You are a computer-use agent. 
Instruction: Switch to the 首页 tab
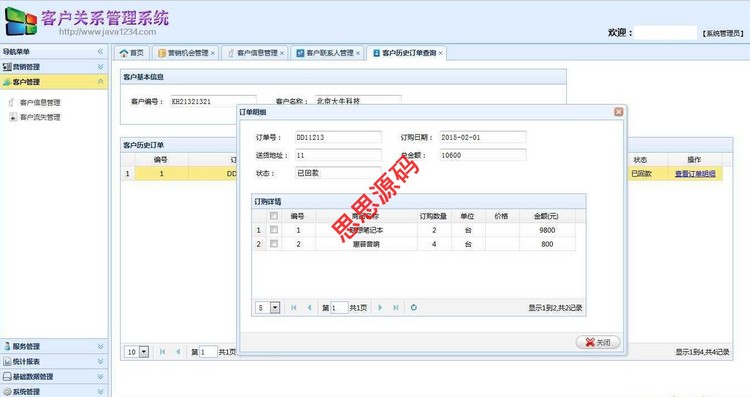132,53
